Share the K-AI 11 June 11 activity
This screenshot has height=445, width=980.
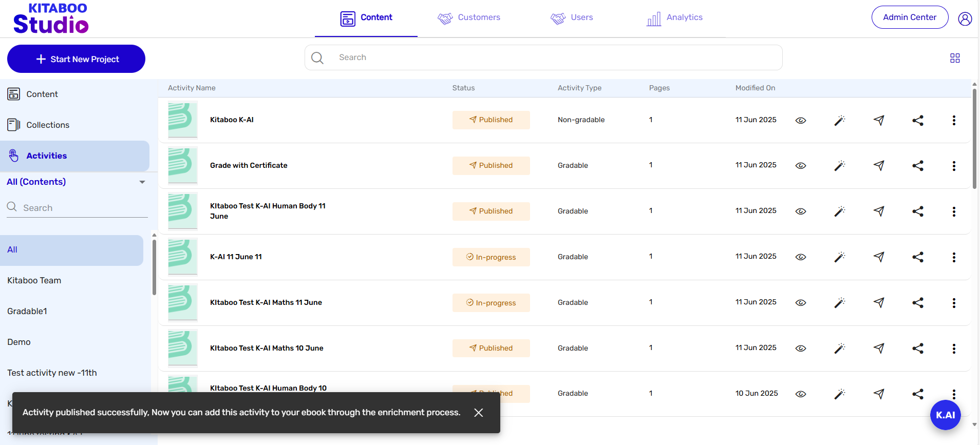pyautogui.click(x=918, y=257)
